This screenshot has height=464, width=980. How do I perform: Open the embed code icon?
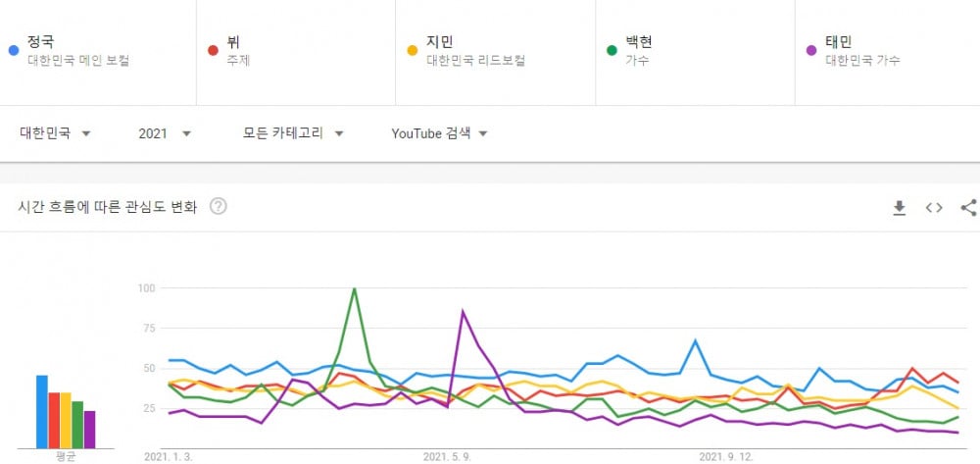point(934,208)
